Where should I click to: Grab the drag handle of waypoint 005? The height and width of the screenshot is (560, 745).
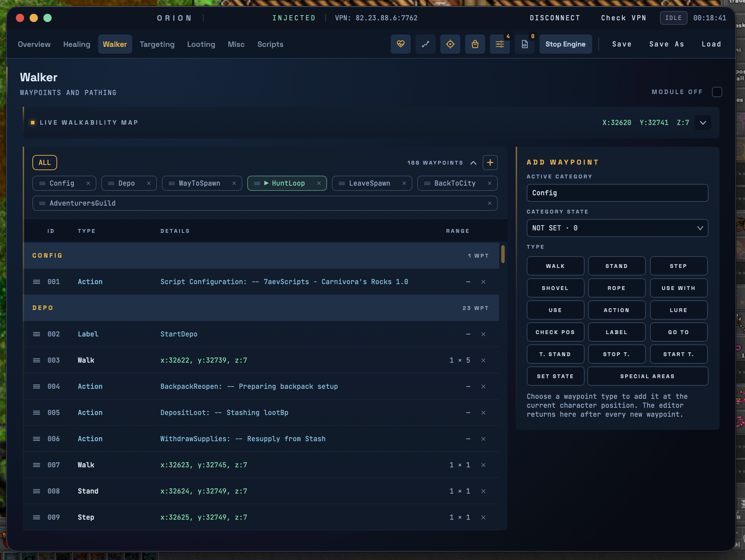(x=36, y=413)
